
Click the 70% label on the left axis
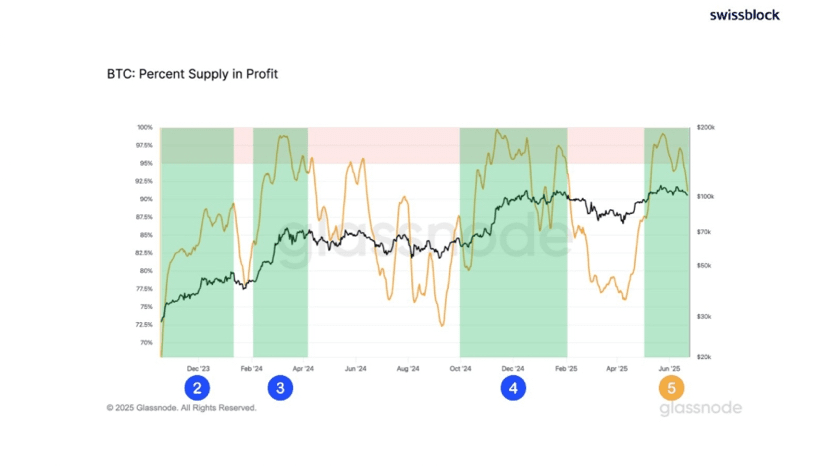[146, 342]
